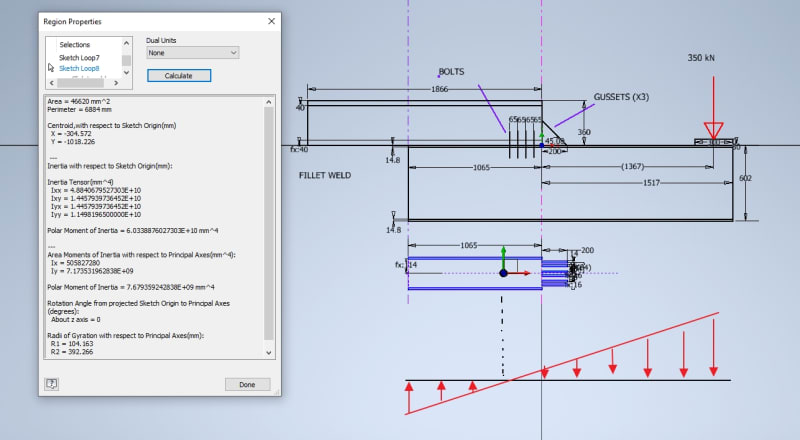Click the (1367) reference dimension
The width and height of the screenshot is (800, 440).
[633, 166]
